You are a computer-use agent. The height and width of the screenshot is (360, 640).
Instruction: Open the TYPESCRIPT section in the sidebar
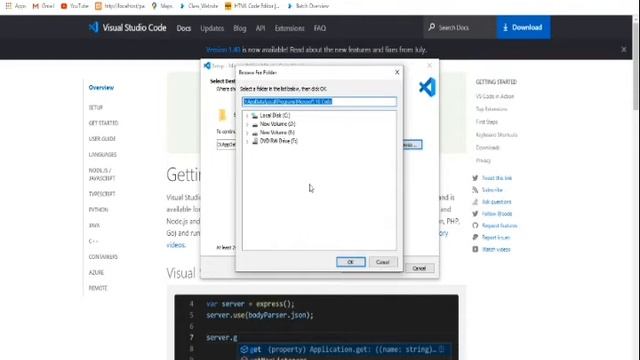point(102,194)
